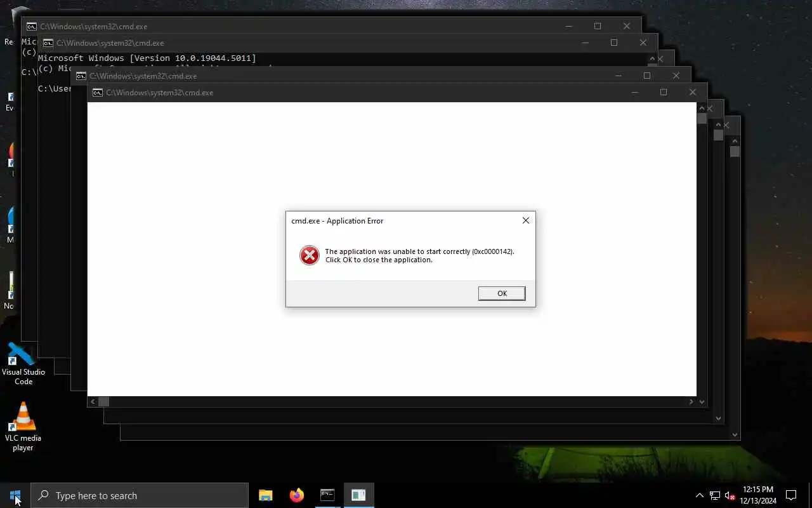Close the frontmost blank cmd window
This screenshot has height=508, width=812.
(x=693, y=92)
